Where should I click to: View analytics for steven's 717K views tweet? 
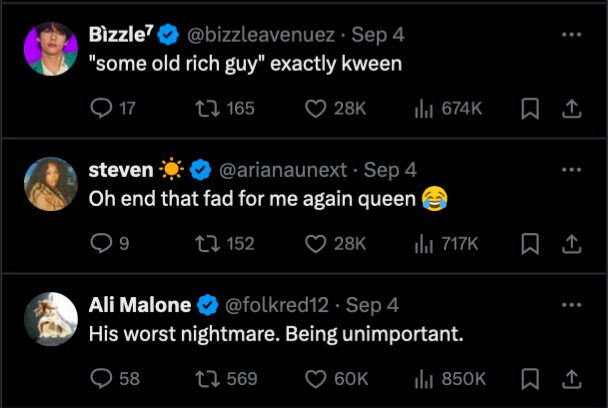(x=423, y=243)
